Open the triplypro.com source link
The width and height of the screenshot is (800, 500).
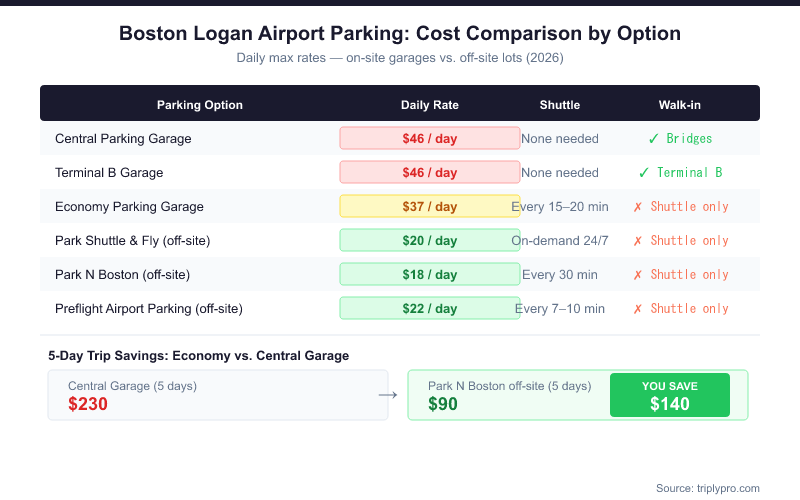708,488
